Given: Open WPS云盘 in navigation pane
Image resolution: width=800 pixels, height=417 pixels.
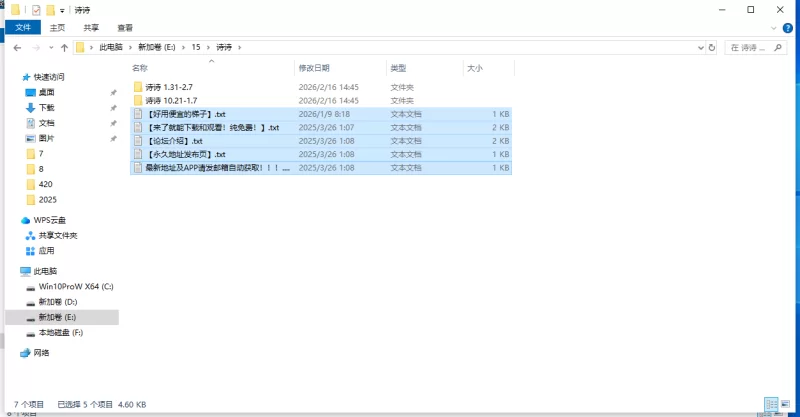Looking at the screenshot, I should coord(49,220).
